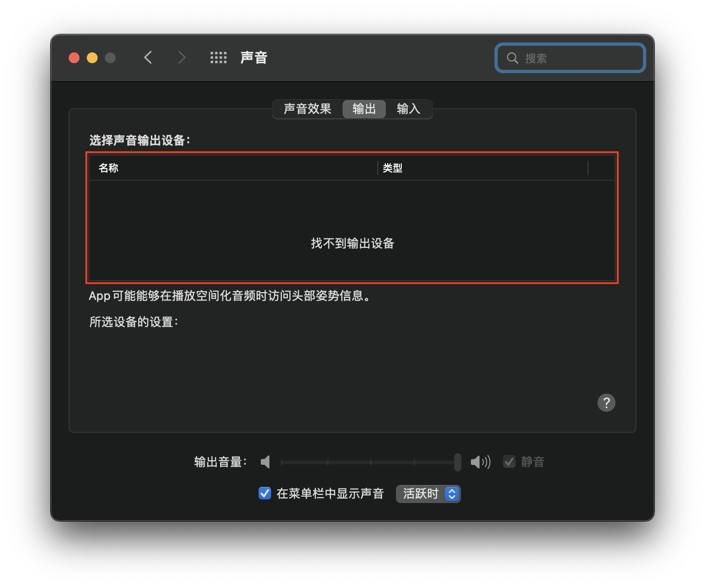The width and height of the screenshot is (705, 588).
Task: Click the low volume speaker icon
Action: tap(265, 462)
